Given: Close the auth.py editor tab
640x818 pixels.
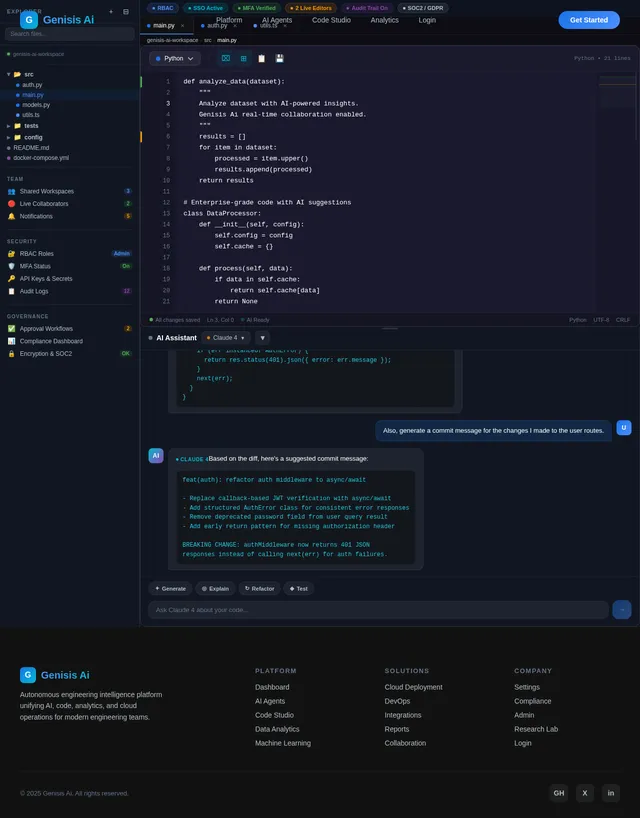Looking at the screenshot, I should click(235, 26).
